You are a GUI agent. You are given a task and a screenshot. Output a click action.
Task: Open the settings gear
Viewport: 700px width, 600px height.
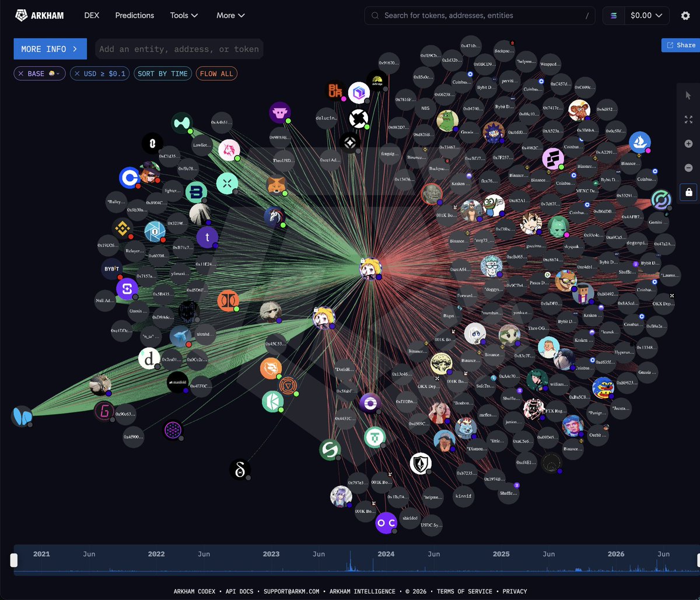(x=685, y=16)
